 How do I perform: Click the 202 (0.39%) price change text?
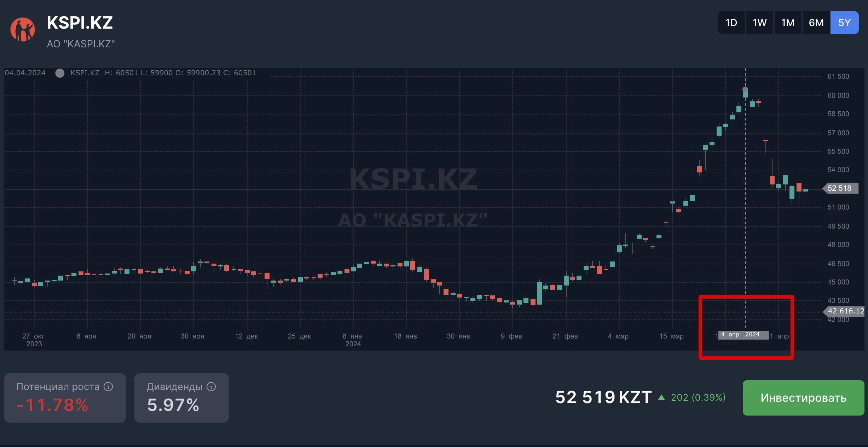[x=698, y=398]
